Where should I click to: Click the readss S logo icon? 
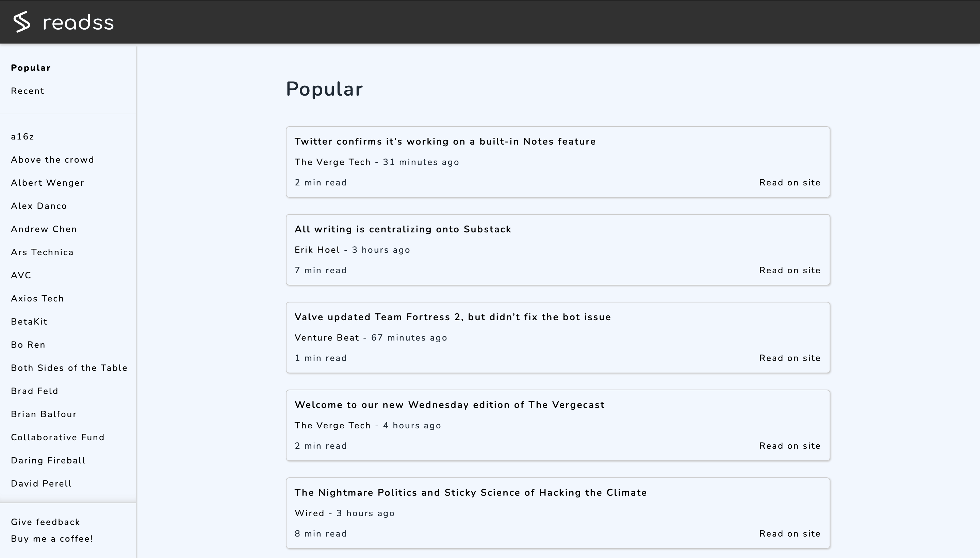point(22,22)
